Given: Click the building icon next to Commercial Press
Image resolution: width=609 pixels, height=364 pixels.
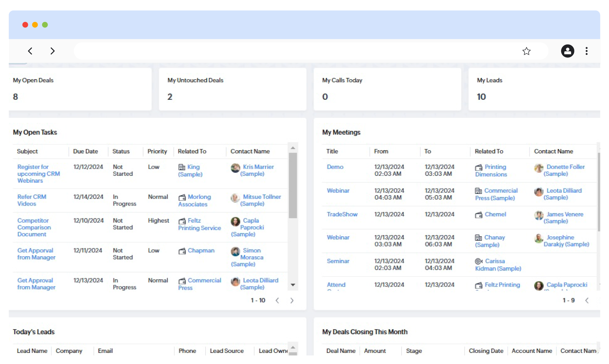Looking at the screenshot, I should pos(478,191).
